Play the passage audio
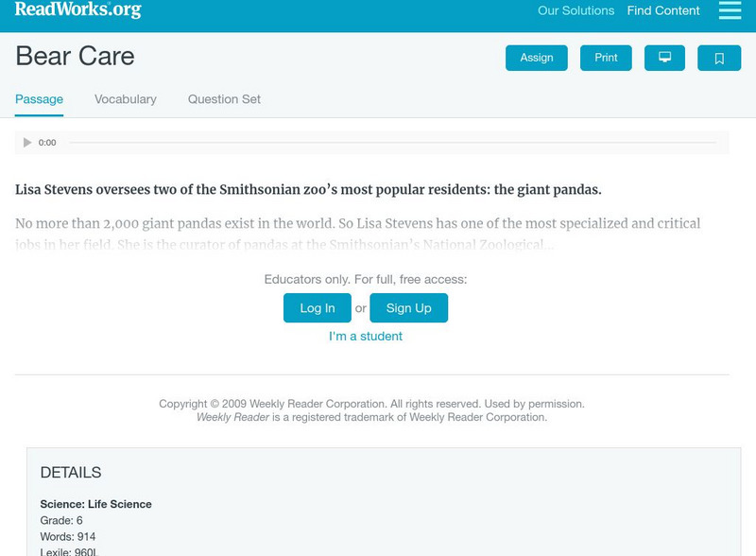Screen dimensions: 756x556 [27, 143]
